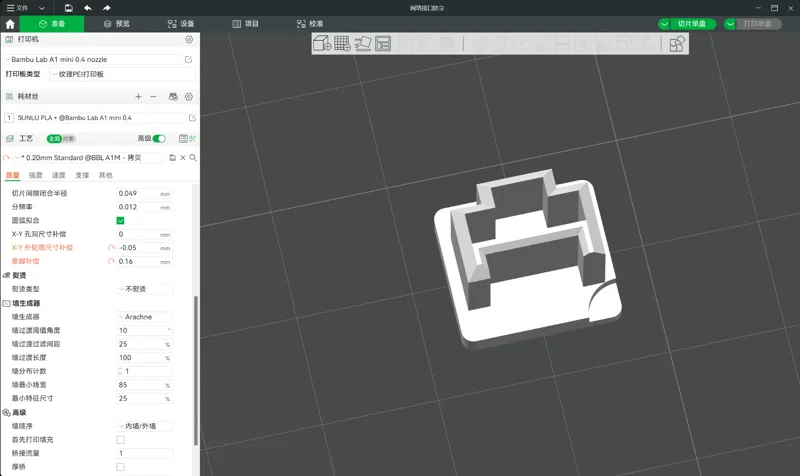
Task: Click the Arrange all objects icon
Action: point(383,43)
